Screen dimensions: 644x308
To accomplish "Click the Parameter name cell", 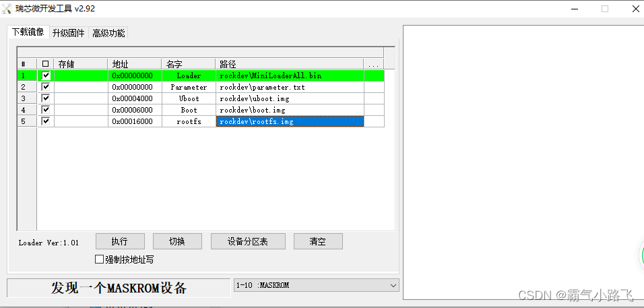I will 189,87.
